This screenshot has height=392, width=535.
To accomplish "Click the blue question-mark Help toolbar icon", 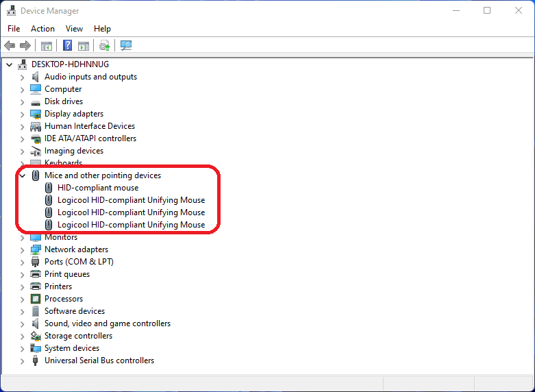I will pos(68,45).
